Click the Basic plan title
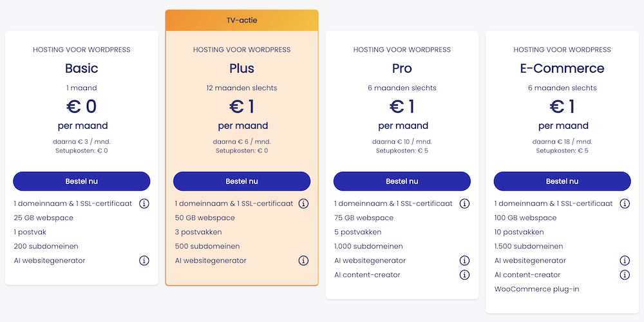 (x=82, y=68)
